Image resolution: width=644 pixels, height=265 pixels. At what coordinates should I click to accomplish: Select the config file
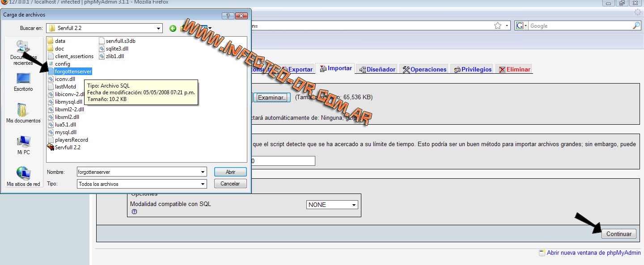point(59,64)
